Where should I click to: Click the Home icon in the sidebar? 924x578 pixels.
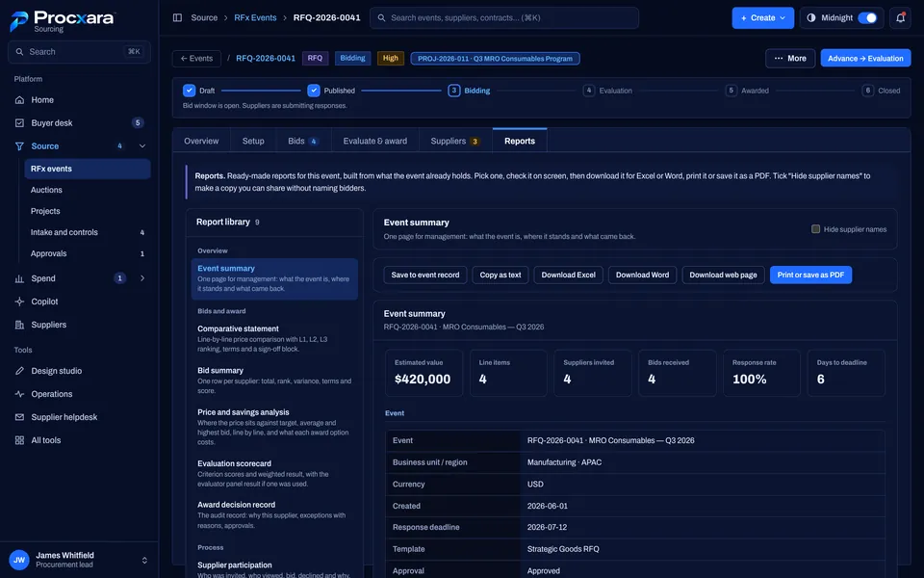click(19, 100)
